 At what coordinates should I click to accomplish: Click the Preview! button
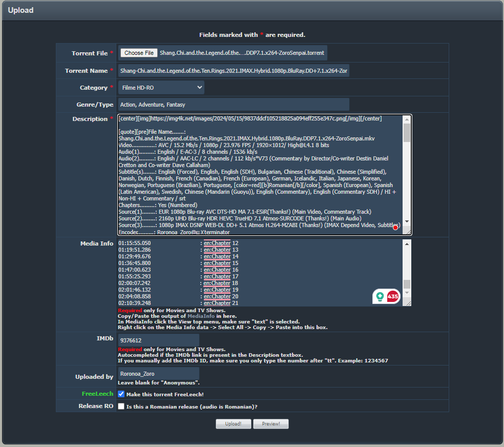coord(270,424)
